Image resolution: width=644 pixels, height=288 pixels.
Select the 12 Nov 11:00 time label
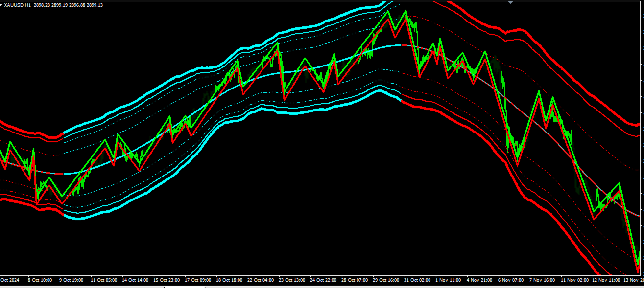606,280
